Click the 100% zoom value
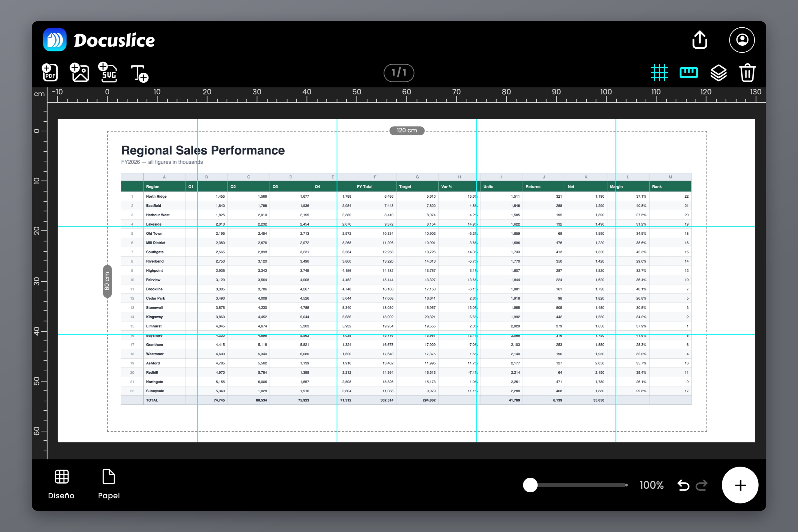The width and height of the screenshot is (798, 532). pyautogui.click(x=651, y=485)
